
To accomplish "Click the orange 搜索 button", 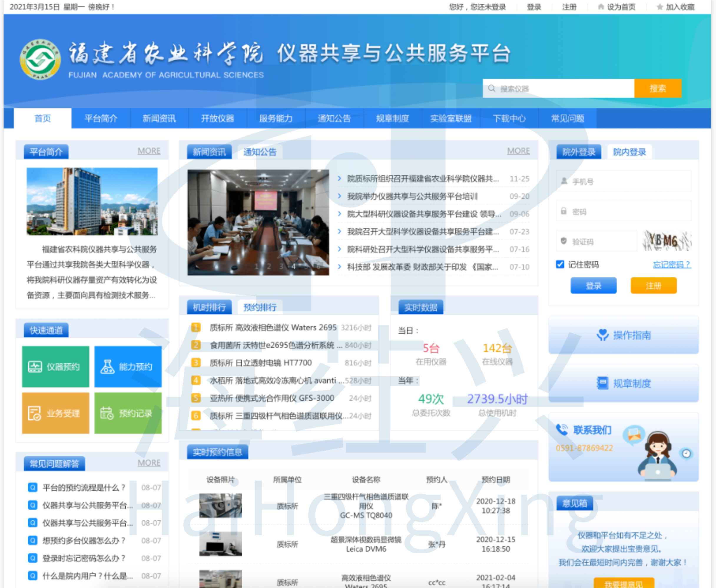I will click(657, 88).
